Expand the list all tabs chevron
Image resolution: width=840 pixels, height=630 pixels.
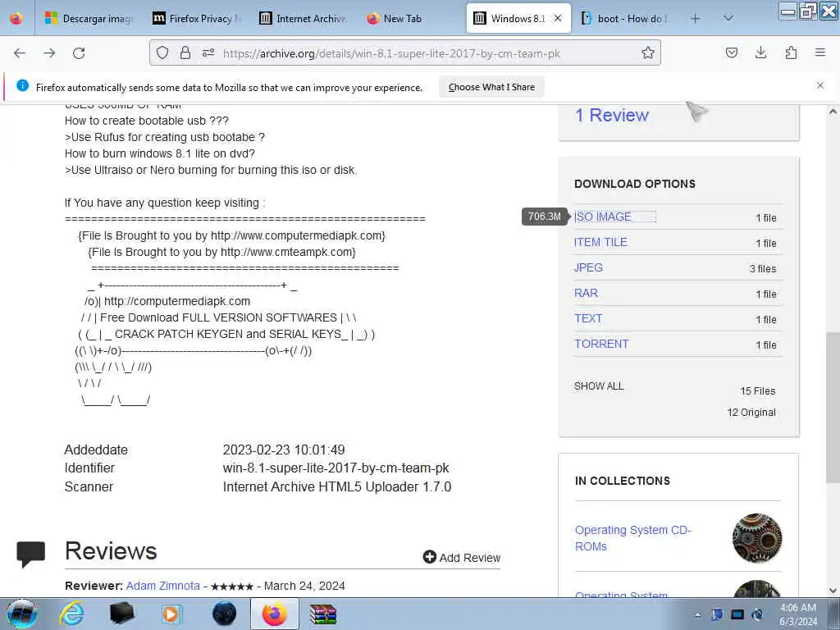tap(728, 18)
